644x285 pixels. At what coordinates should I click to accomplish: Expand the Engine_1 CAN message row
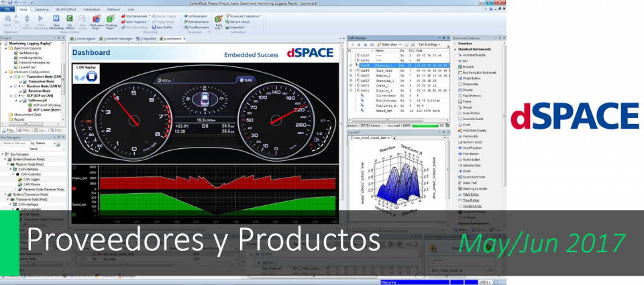351,76
